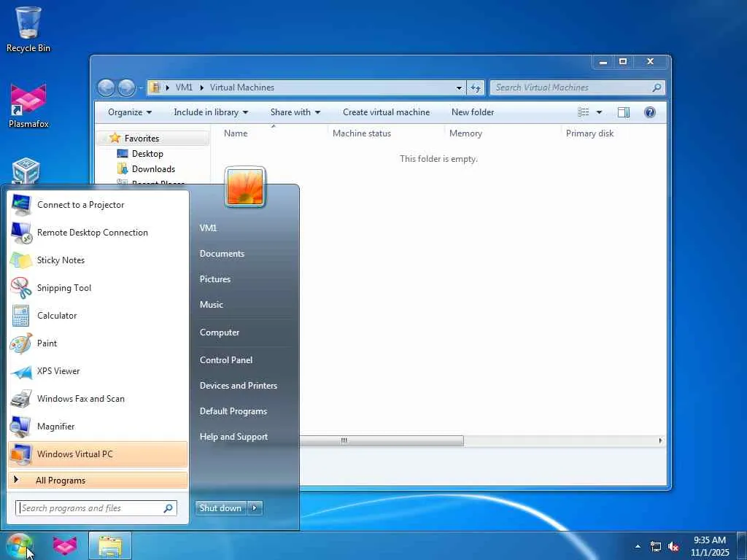Click Create virtual machine button
Image resolution: width=747 pixels, height=560 pixels.
[387, 112]
